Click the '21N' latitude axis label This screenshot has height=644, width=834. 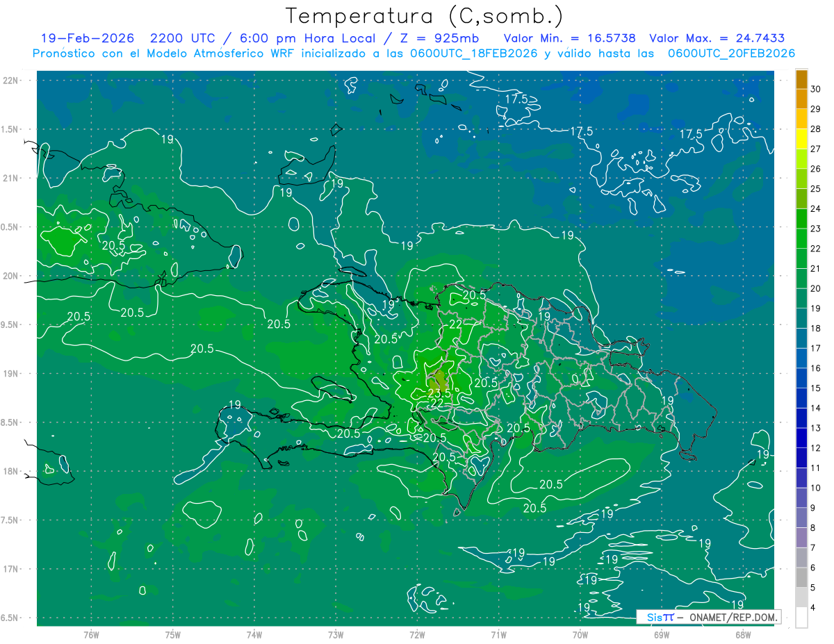(11, 178)
